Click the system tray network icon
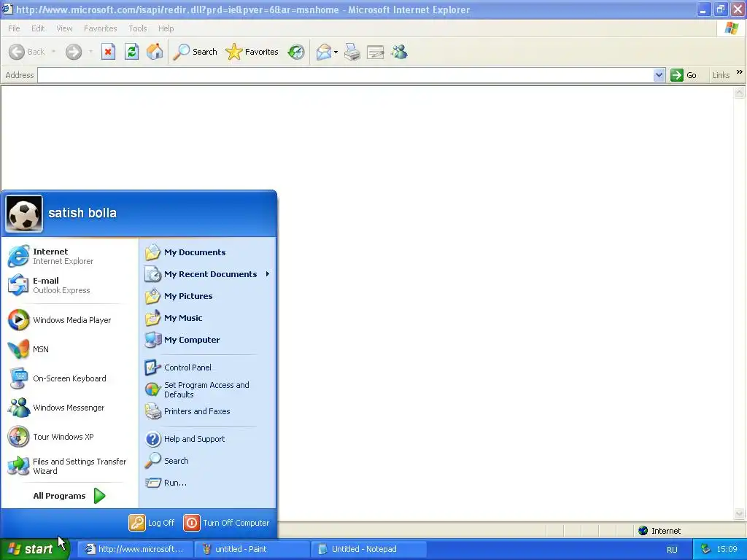 tap(706, 549)
